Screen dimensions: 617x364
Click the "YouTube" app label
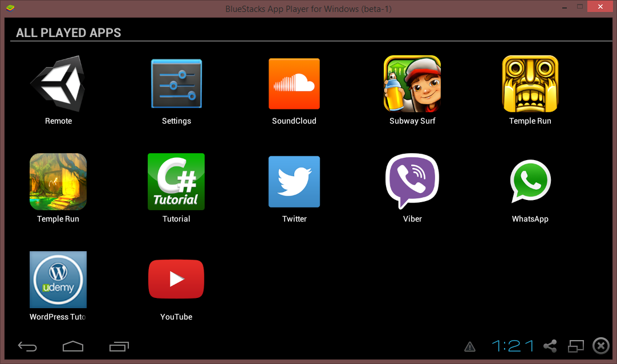[x=176, y=317]
